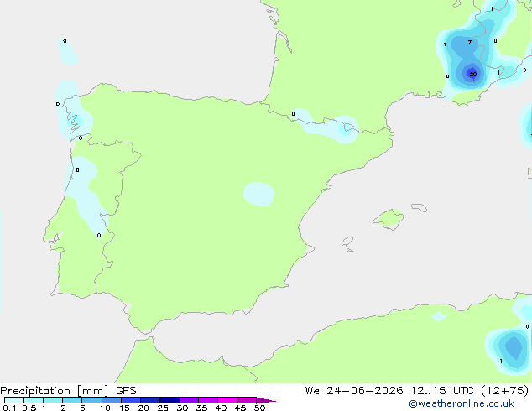Click the 2–5 mm legend color swatch

(x=72, y=400)
